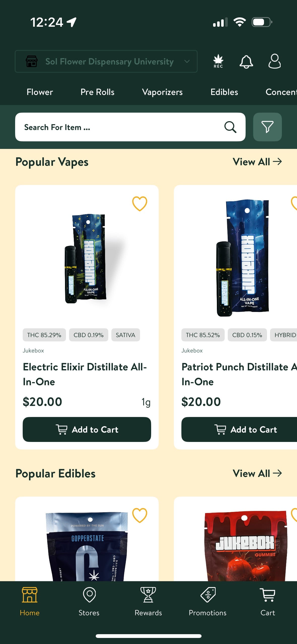This screenshot has height=644, width=297.
Task: Select the Vaporizers category tab
Action: (x=162, y=92)
